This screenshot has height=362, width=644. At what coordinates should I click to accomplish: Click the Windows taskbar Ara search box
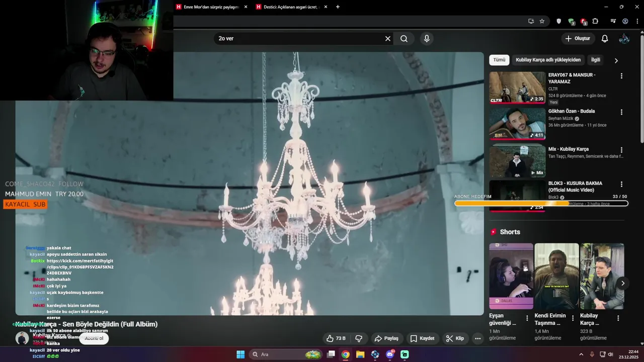coord(285,354)
